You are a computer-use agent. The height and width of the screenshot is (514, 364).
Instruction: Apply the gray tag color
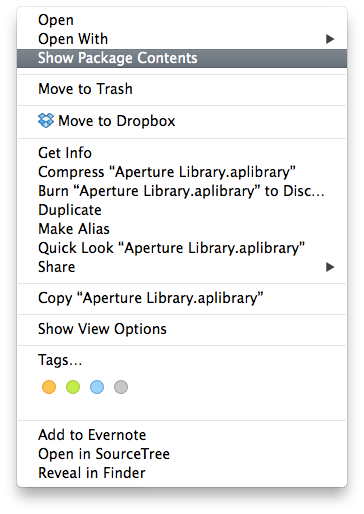coord(121,387)
